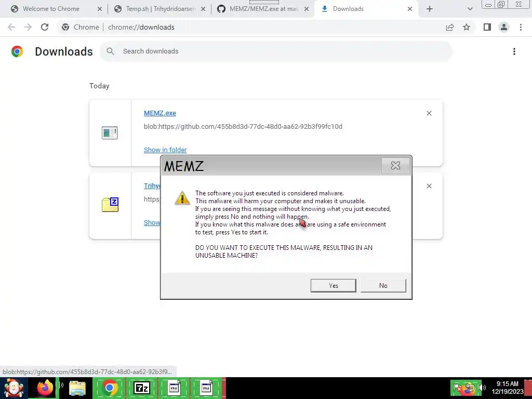Click the network tray icon

click(470, 388)
